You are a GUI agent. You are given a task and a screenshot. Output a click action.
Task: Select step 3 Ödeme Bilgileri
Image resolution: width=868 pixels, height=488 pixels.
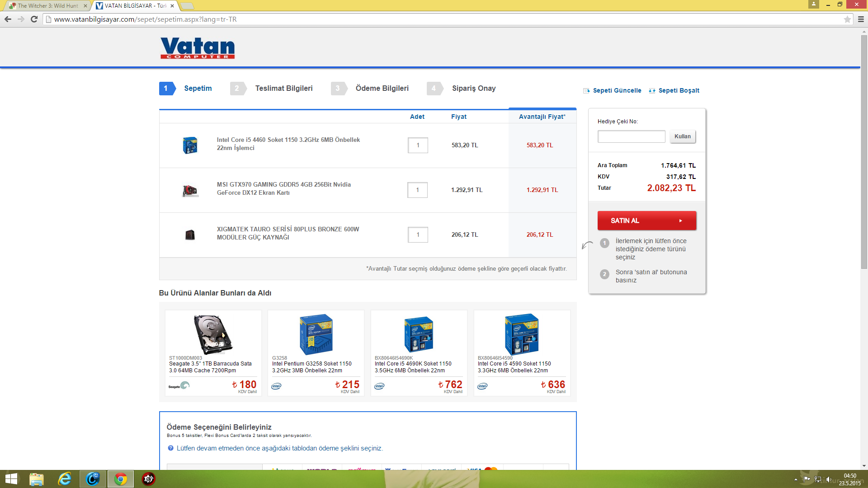click(x=370, y=89)
